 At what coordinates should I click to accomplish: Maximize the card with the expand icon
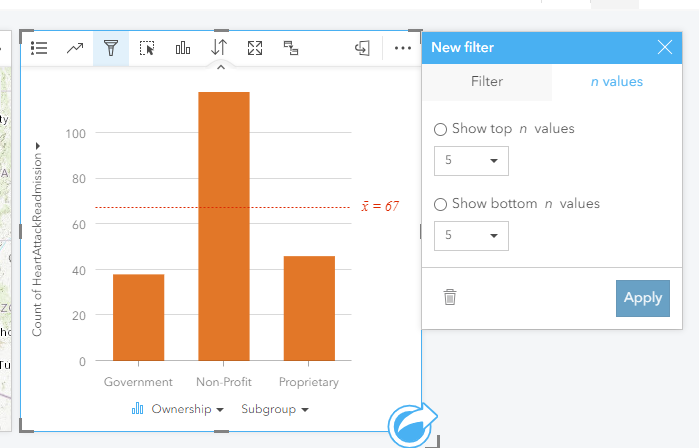pos(255,48)
